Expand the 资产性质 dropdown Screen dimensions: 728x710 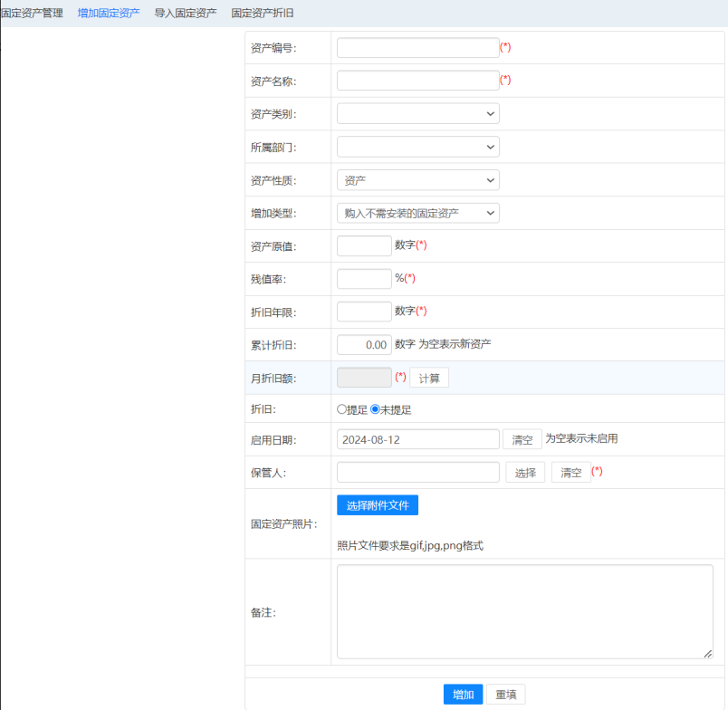click(x=417, y=180)
